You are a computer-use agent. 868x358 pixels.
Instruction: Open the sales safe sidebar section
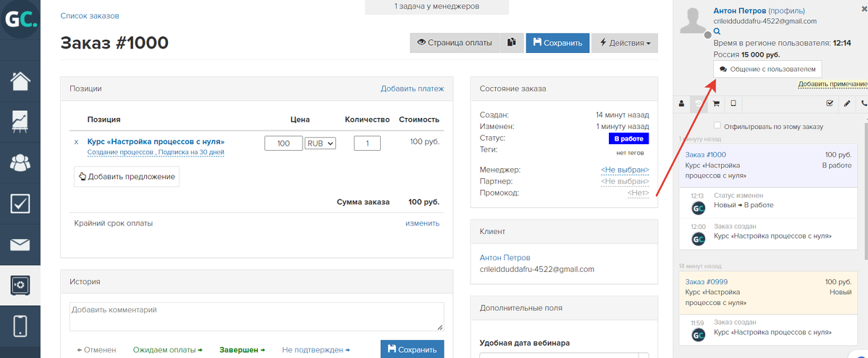point(20,285)
